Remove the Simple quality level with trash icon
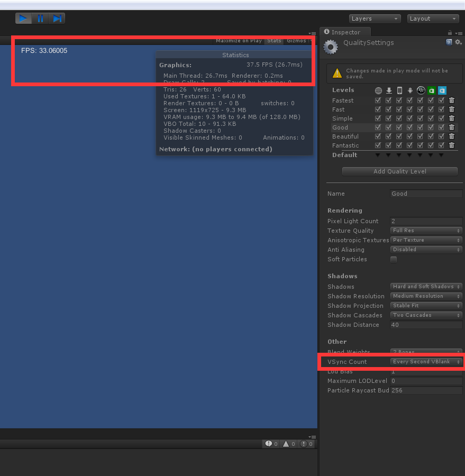Viewport: 465px width, 476px height. (x=452, y=118)
